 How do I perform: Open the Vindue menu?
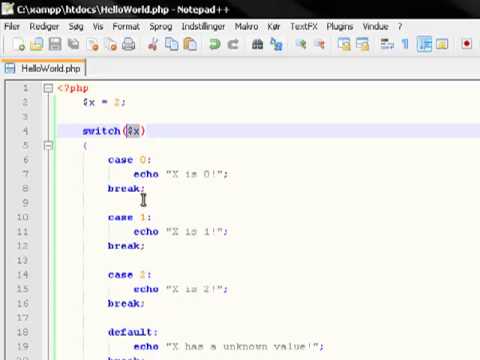(375, 27)
